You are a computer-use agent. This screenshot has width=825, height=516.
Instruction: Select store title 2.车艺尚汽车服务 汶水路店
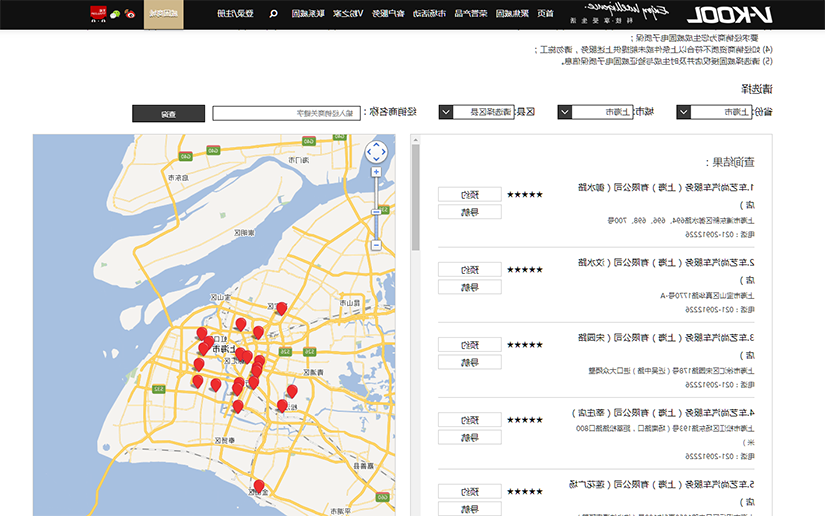tap(666, 271)
